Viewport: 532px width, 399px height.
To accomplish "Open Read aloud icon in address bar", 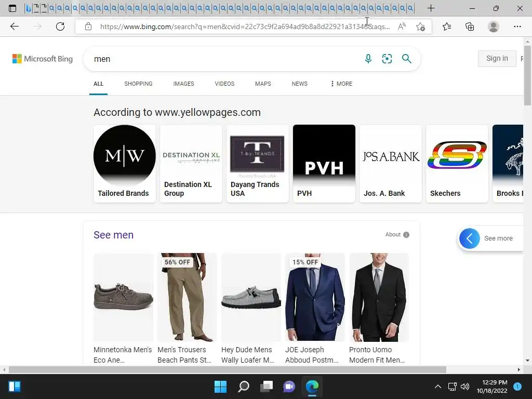I will click(402, 26).
